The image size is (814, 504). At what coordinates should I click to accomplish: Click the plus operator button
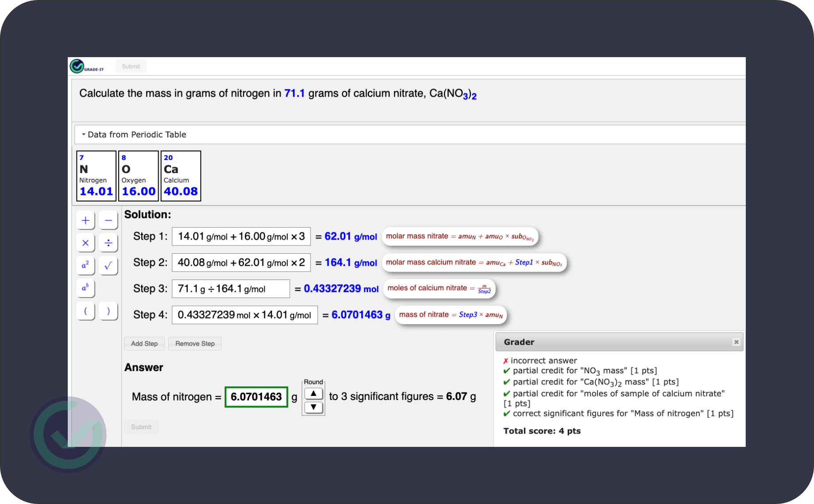(x=85, y=220)
